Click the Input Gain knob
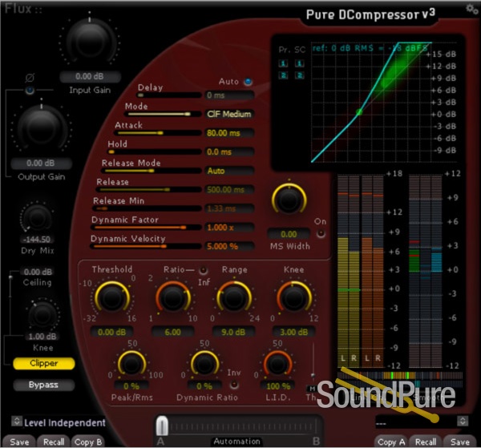The width and height of the screenshot is (481, 448). [90, 40]
